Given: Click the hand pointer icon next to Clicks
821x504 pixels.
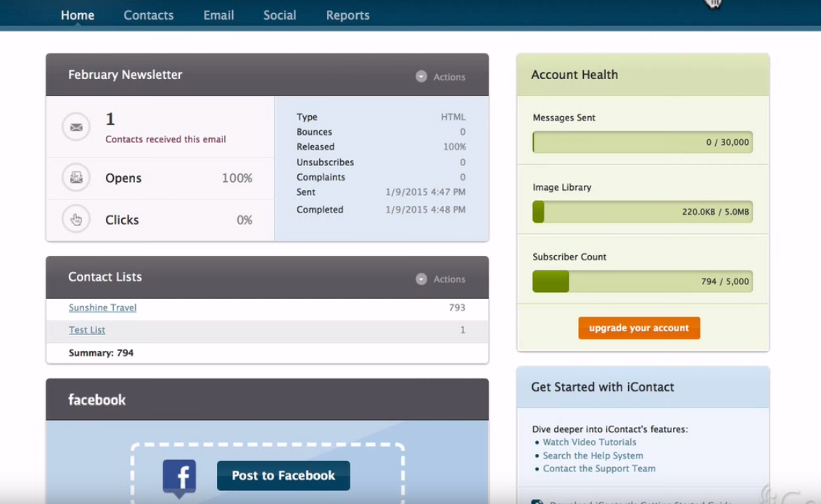Looking at the screenshot, I should point(76,219).
